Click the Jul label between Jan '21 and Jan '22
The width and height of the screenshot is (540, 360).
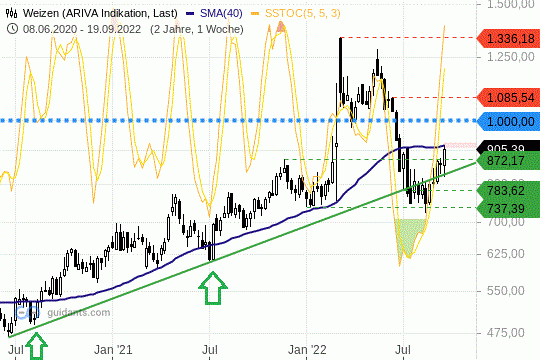[x=210, y=350]
